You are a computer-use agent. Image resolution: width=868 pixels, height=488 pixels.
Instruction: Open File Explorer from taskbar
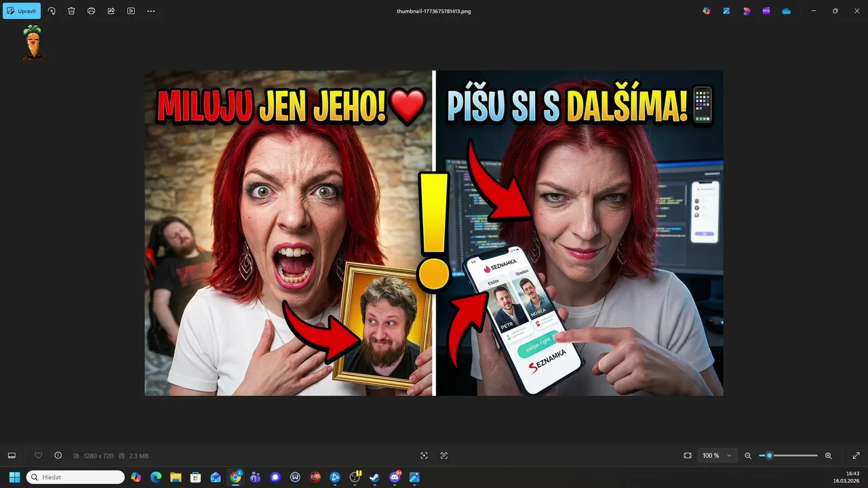(176, 477)
